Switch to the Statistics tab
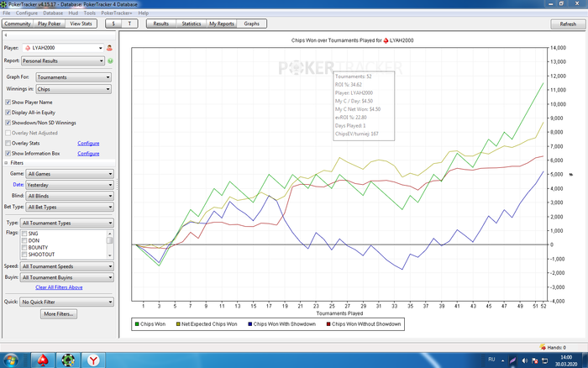This screenshot has height=368, width=588. (x=191, y=24)
